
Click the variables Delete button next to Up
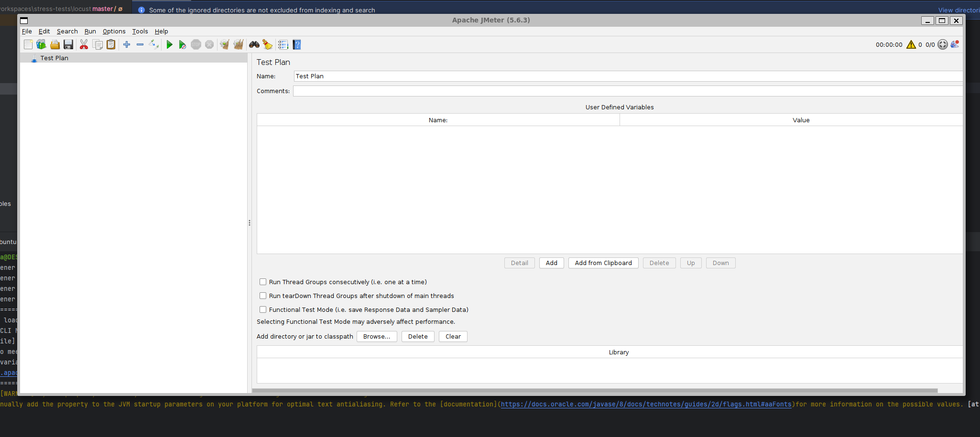(659, 263)
